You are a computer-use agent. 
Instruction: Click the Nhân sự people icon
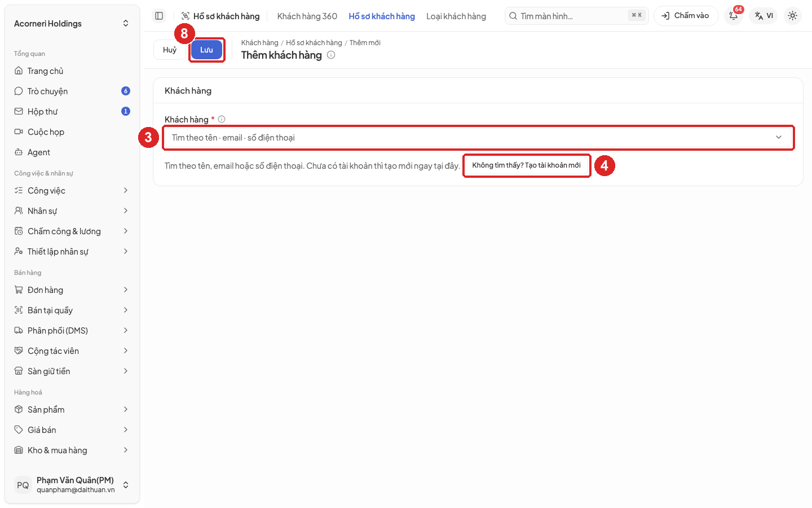[x=19, y=211]
